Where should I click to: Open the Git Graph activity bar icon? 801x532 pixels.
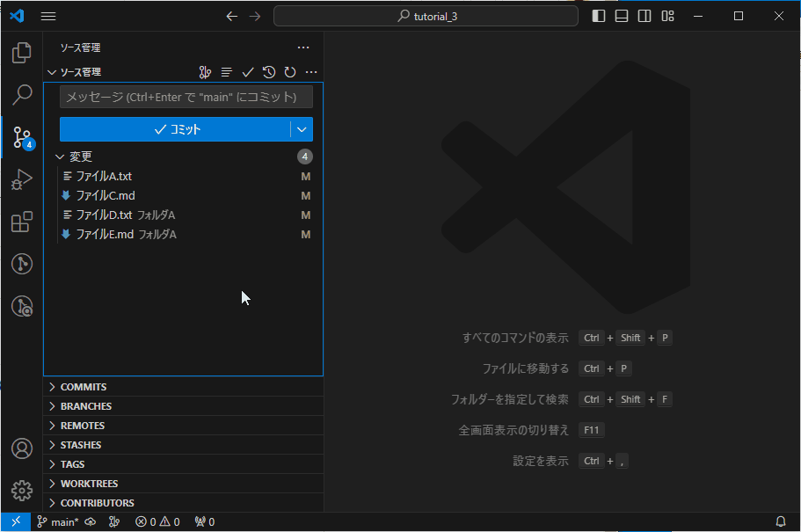[21, 264]
